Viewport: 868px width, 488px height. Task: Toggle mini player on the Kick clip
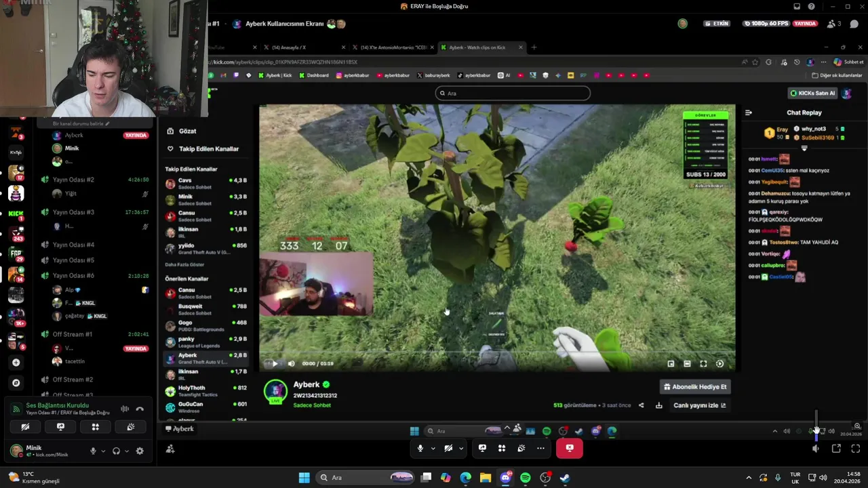tap(671, 364)
